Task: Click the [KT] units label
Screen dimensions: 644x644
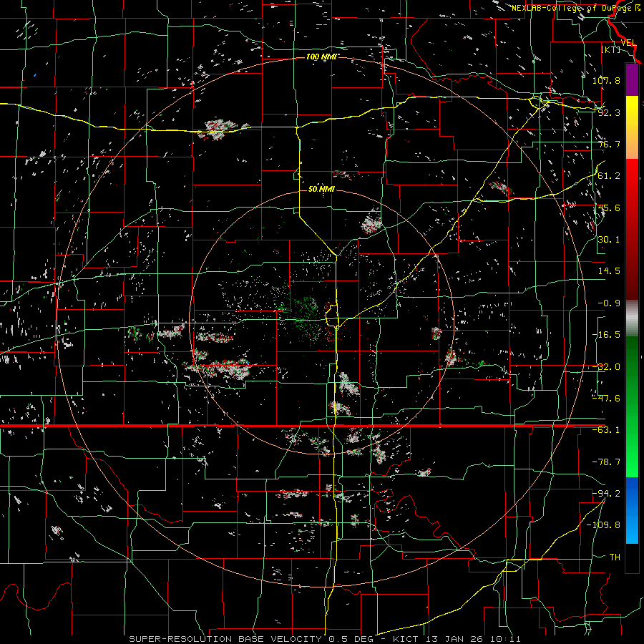Action: (x=611, y=49)
